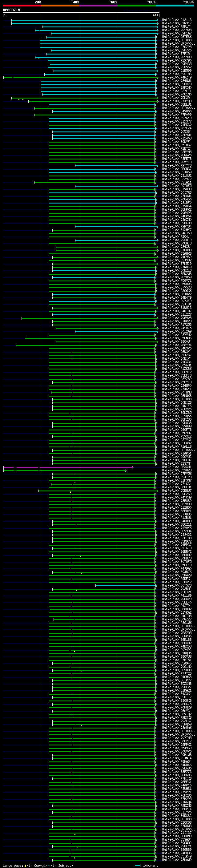Select hit label UniRef100_Q5K2R4
The width and height of the screenshot is (197, 868).
pos(176,98)
